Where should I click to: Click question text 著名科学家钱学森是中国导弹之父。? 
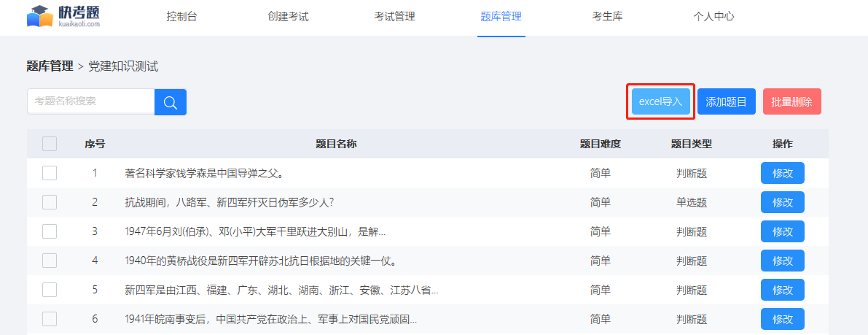[205, 174]
